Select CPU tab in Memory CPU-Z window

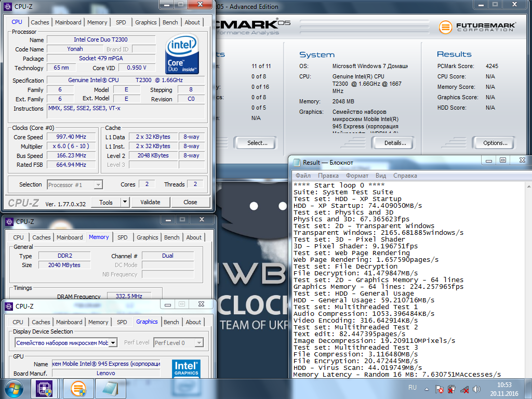[18, 237]
